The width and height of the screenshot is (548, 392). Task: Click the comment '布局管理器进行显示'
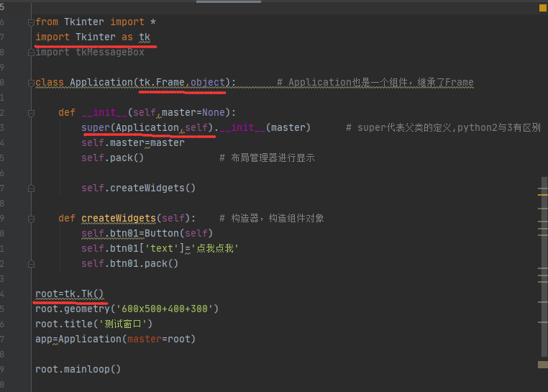coord(267,158)
